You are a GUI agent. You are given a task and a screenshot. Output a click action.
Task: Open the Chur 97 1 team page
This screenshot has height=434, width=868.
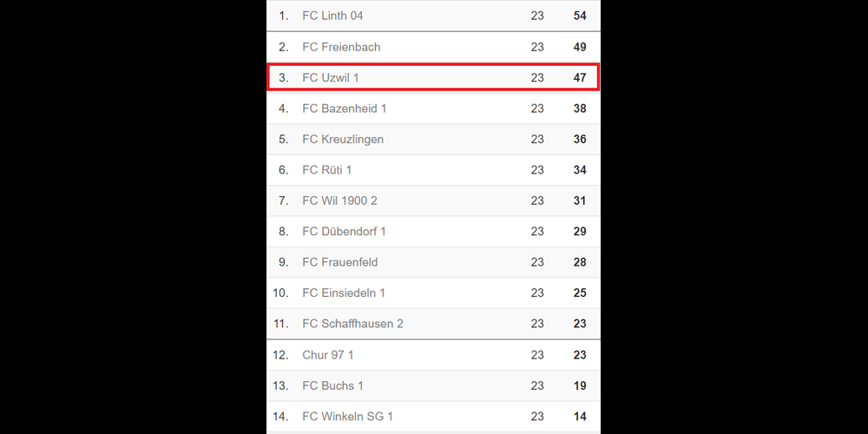(327, 355)
